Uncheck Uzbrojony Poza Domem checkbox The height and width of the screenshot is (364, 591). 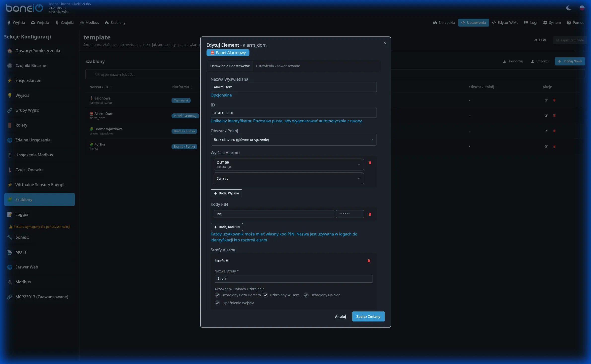point(217,295)
